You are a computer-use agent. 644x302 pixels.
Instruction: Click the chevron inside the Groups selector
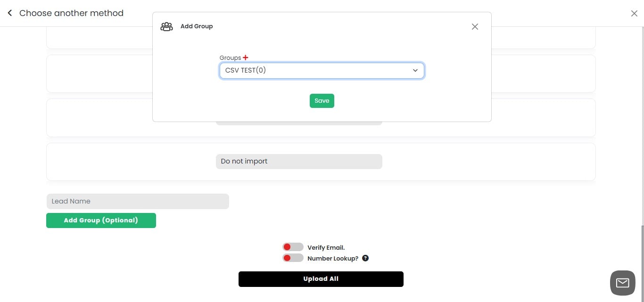(x=415, y=70)
